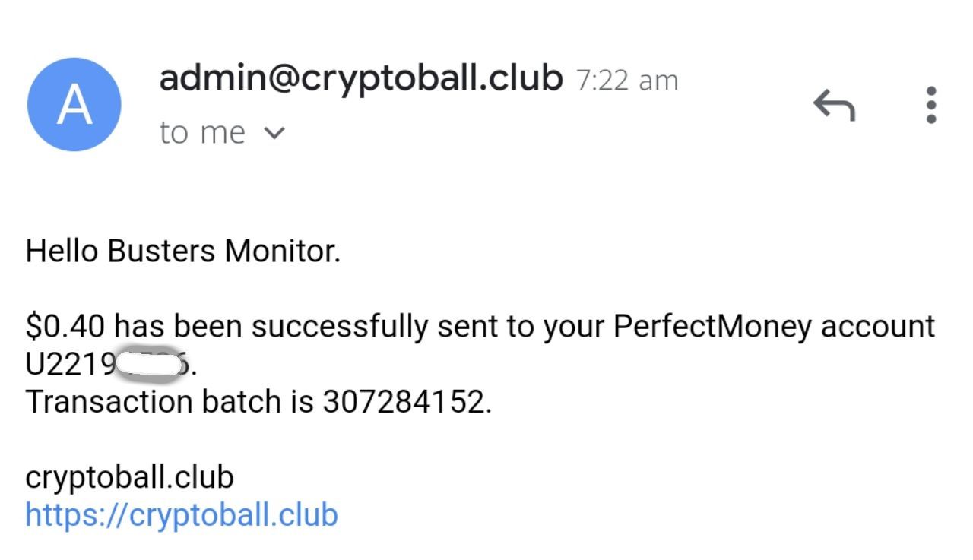
Task: Tap sender address admin@cryptoball.club
Action: (360, 78)
